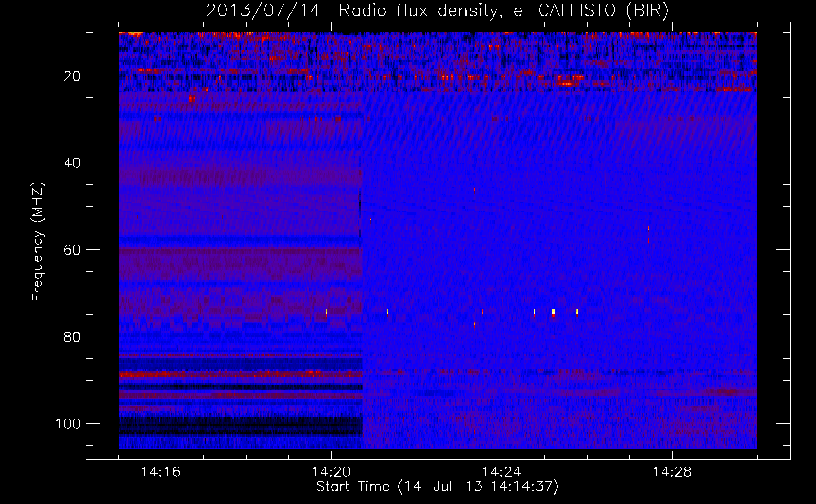Click the "14:24" time tick label
Viewport: 816px width, 504px height.
502,472
